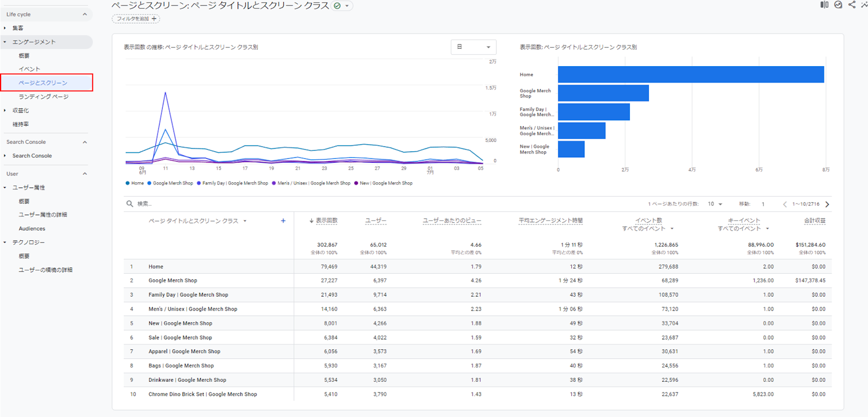Select the Apparel | Google Merch Shop row
Viewport: 868px width, 417px height.
point(477,351)
